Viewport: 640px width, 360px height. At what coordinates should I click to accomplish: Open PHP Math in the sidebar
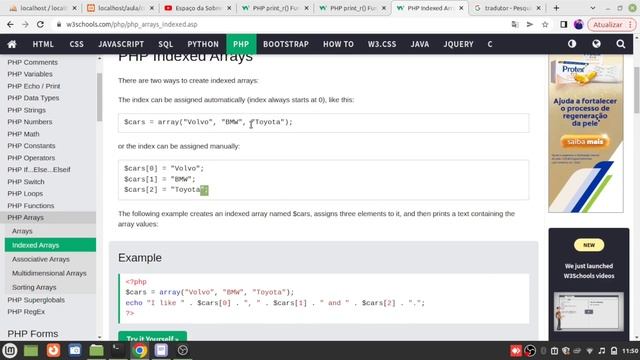point(23,134)
